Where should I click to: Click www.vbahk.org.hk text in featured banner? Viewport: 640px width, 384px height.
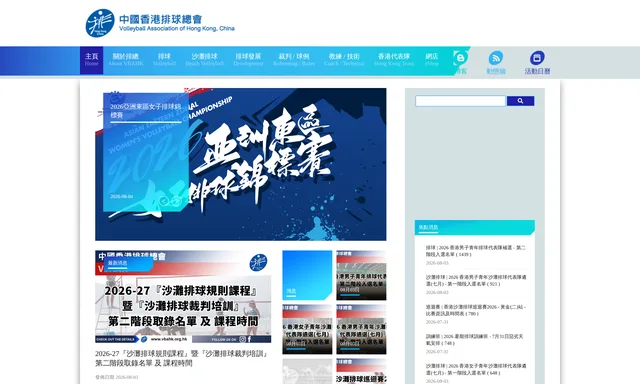[x=169, y=339]
